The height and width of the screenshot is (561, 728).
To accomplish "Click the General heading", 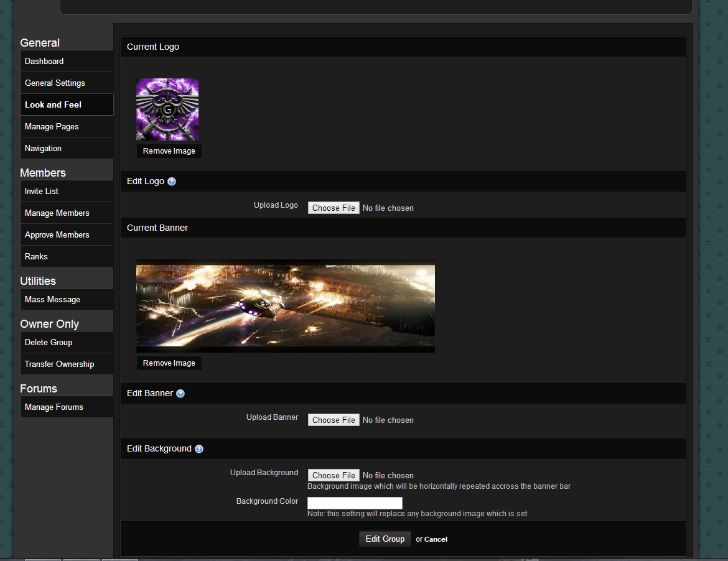I will 40,43.
